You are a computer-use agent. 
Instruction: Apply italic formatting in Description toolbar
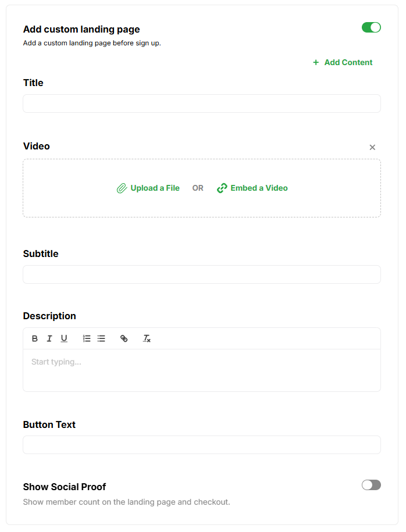pos(49,338)
